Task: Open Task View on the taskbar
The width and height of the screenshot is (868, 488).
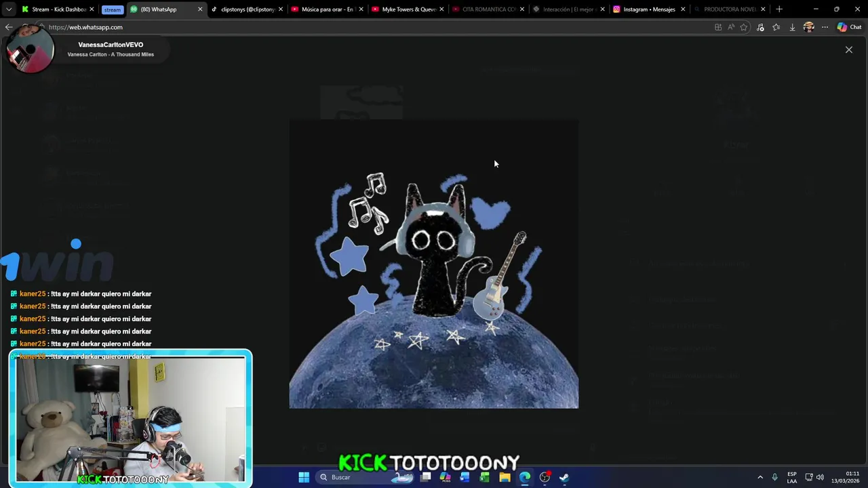Action: [x=425, y=477]
